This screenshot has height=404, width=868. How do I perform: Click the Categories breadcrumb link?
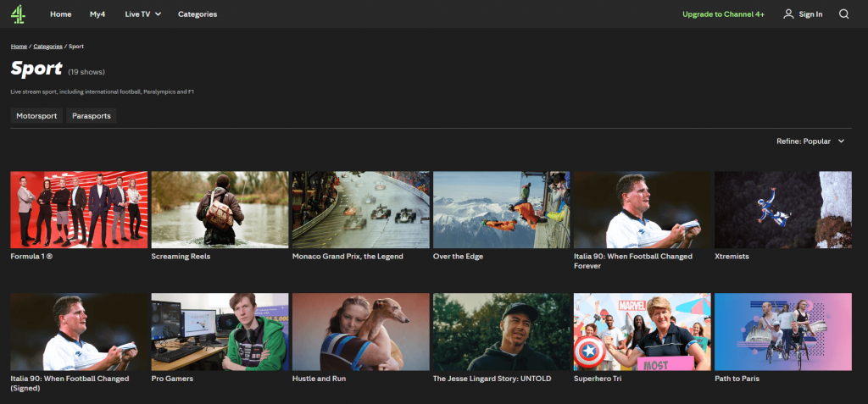coord(47,47)
